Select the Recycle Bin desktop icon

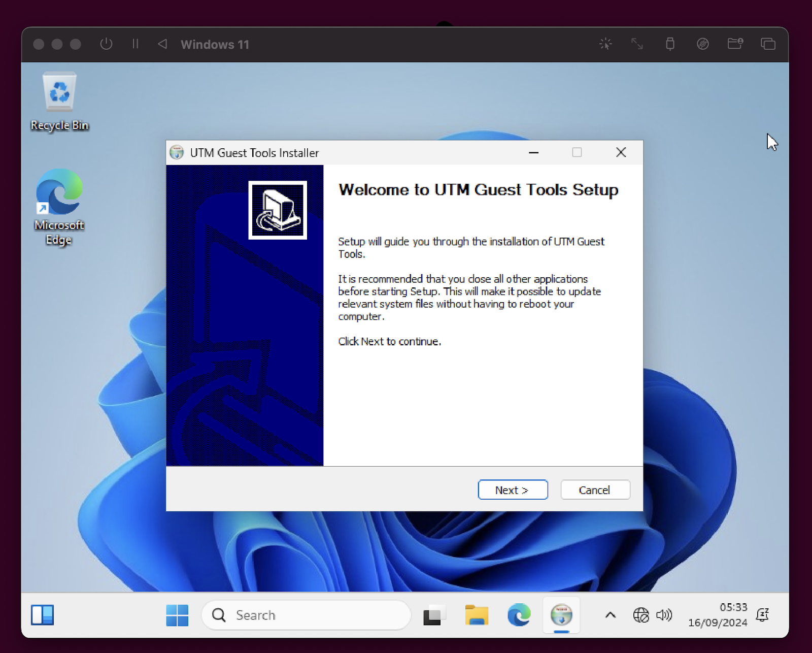click(x=59, y=102)
